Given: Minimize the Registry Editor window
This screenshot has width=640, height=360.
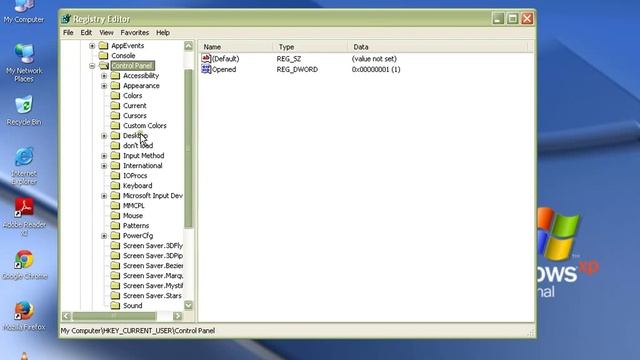Looking at the screenshot, I should click(498, 18).
